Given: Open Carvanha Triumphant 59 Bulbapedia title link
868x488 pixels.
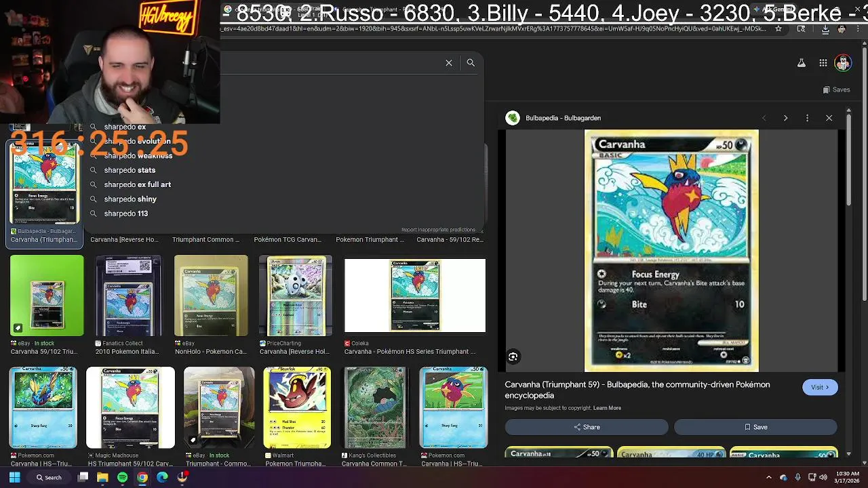Looking at the screenshot, I should (637, 390).
